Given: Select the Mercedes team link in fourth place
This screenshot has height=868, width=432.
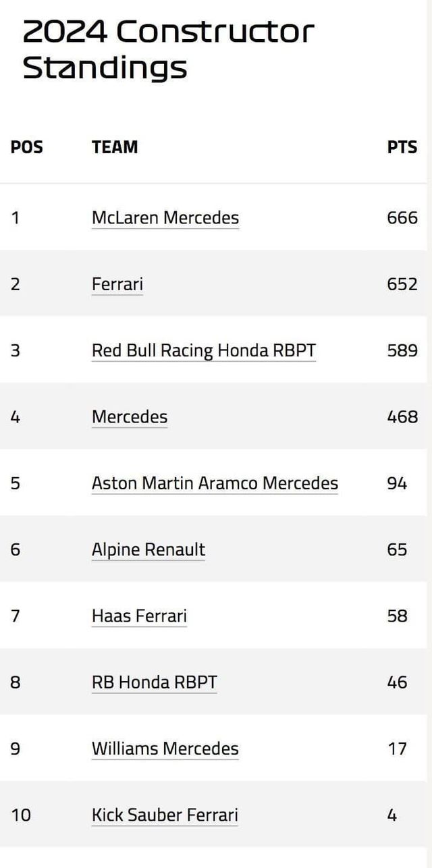Looking at the screenshot, I should [130, 416].
